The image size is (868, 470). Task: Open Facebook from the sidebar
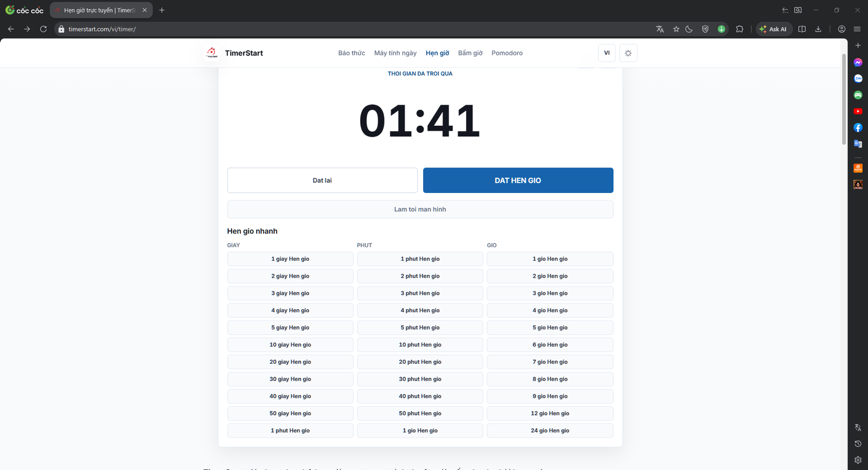coord(858,127)
